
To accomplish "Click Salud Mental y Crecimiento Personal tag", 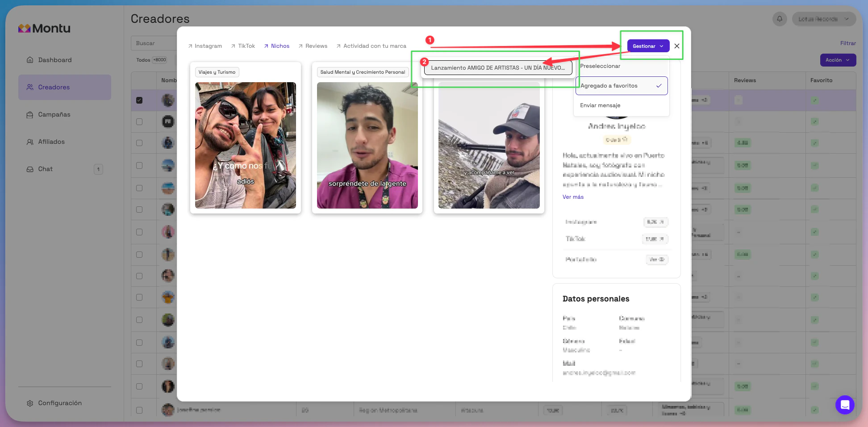I will click(x=363, y=72).
